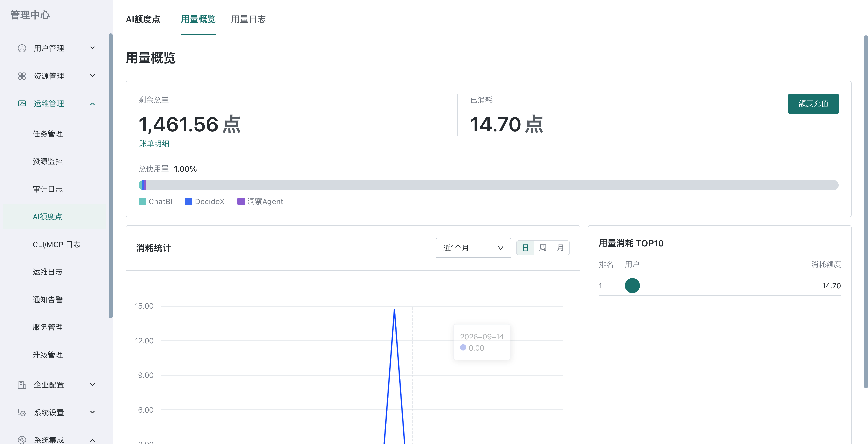868x444 pixels.
Task: Click the 1.00% usage value
Action: (x=185, y=169)
